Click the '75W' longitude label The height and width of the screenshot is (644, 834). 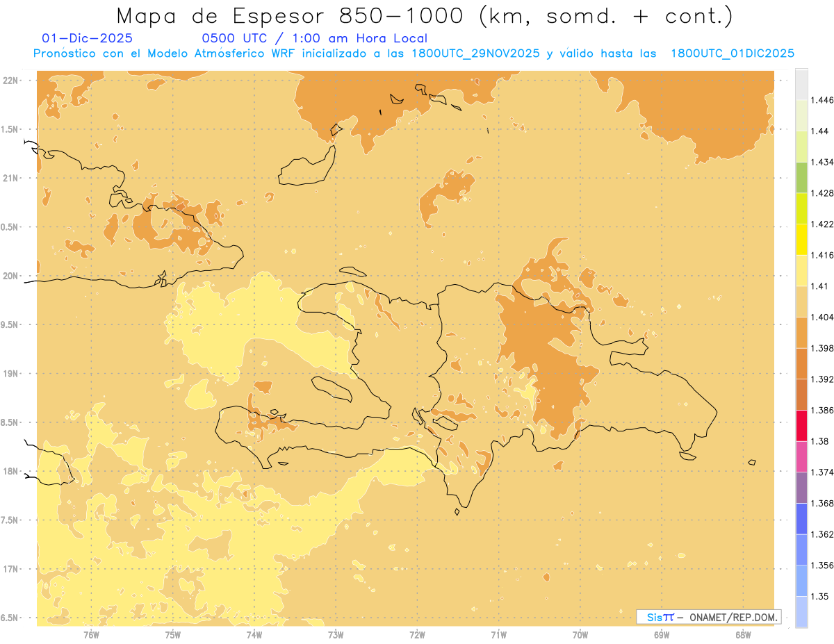point(173,635)
